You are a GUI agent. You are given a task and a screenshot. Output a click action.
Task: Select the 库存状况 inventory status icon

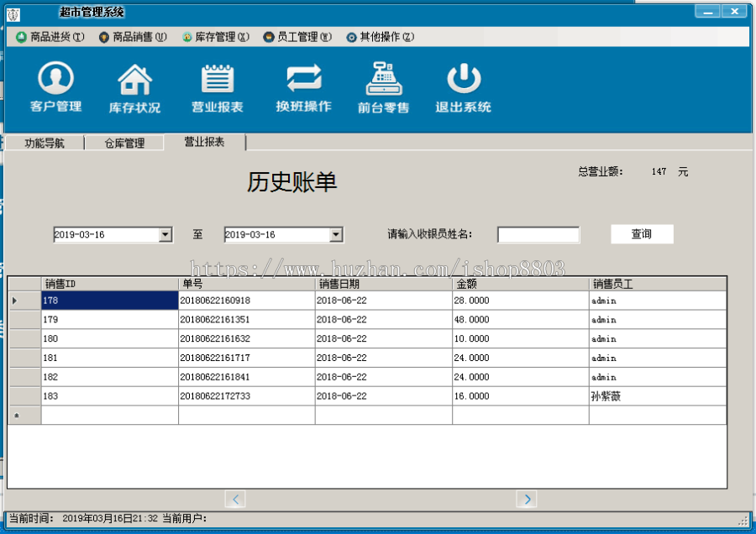click(135, 84)
